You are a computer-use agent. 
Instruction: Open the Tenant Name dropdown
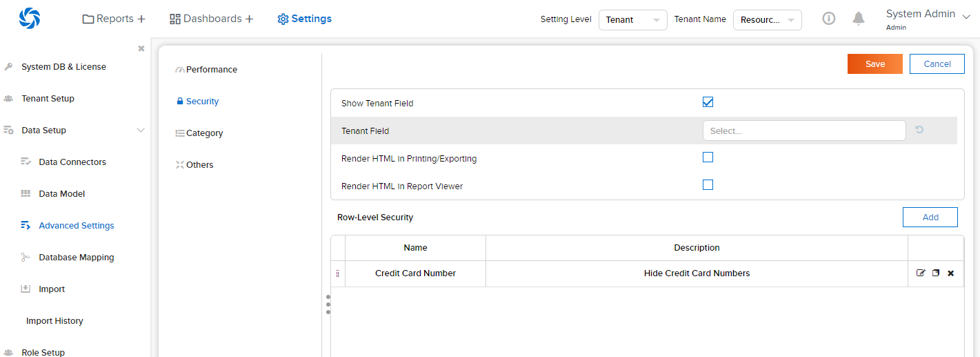coord(767,20)
